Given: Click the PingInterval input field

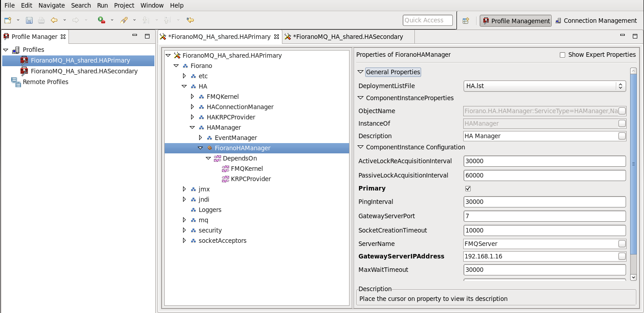Looking at the screenshot, I should (545, 202).
